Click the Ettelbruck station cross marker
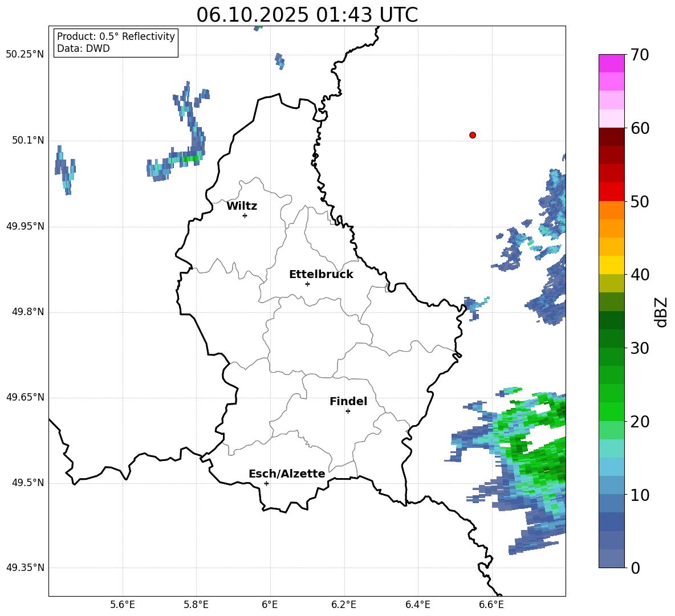Viewport: 675px width, 616px height. point(307,284)
